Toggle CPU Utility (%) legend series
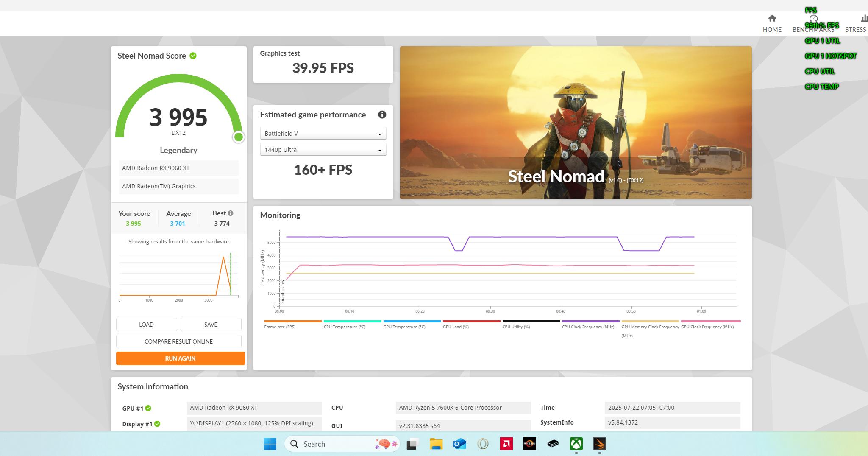 point(531,325)
